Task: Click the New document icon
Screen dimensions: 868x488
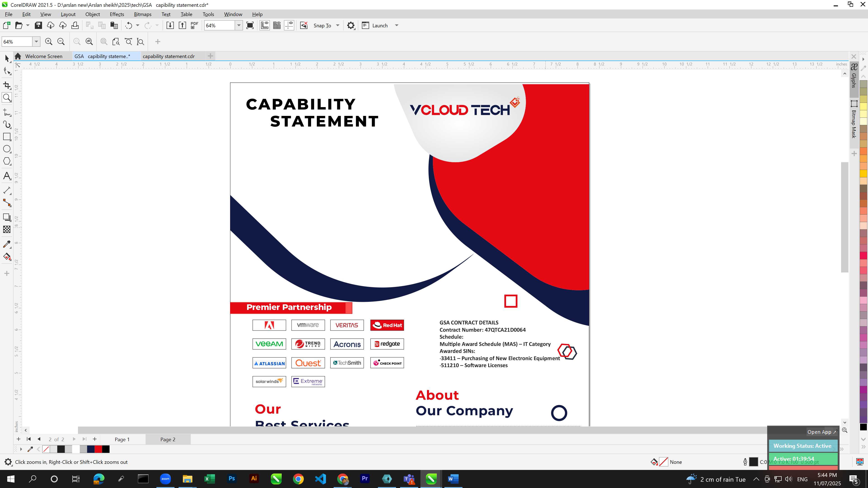Action: [6, 26]
